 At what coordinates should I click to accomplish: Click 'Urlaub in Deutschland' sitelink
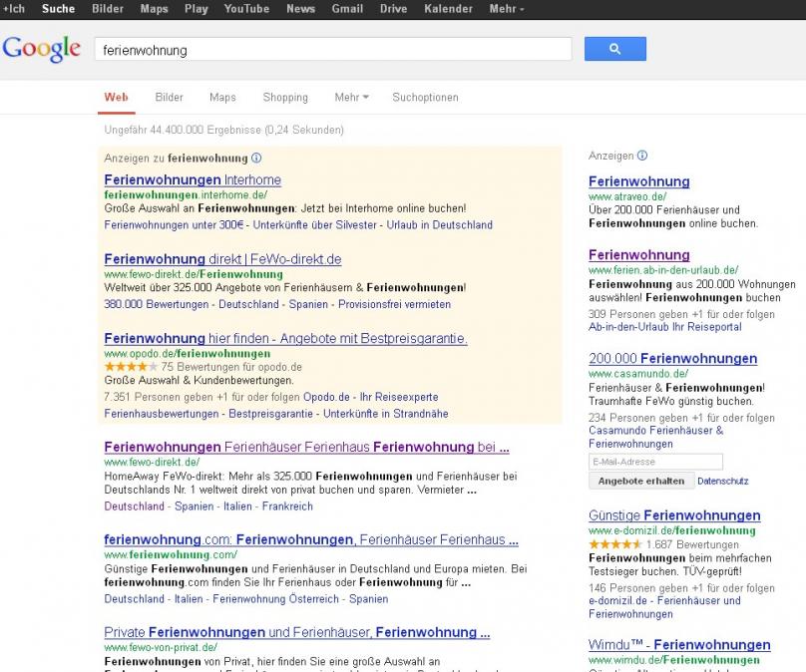tap(440, 225)
